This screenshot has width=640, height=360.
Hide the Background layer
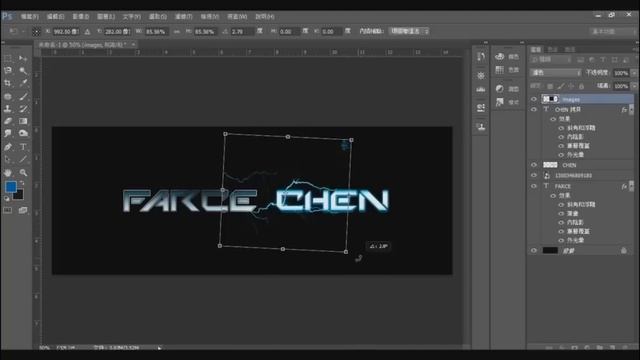534,251
